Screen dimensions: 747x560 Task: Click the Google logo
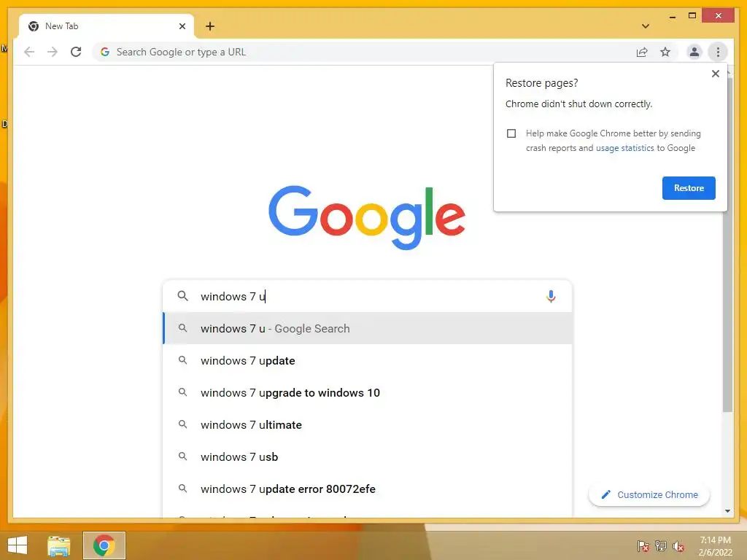(x=367, y=217)
